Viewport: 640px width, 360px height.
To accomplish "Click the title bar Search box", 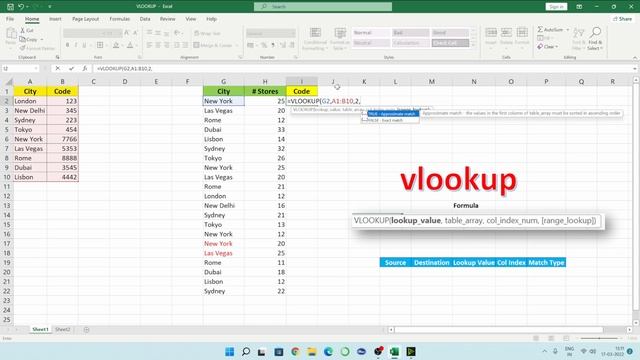I will pyautogui.click(x=323, y=7).
